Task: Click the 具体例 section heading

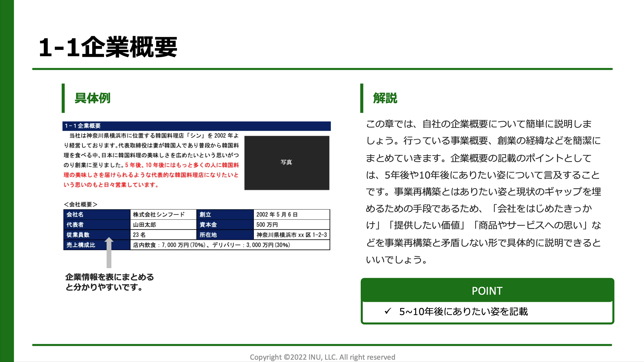Action: (92, 98)
